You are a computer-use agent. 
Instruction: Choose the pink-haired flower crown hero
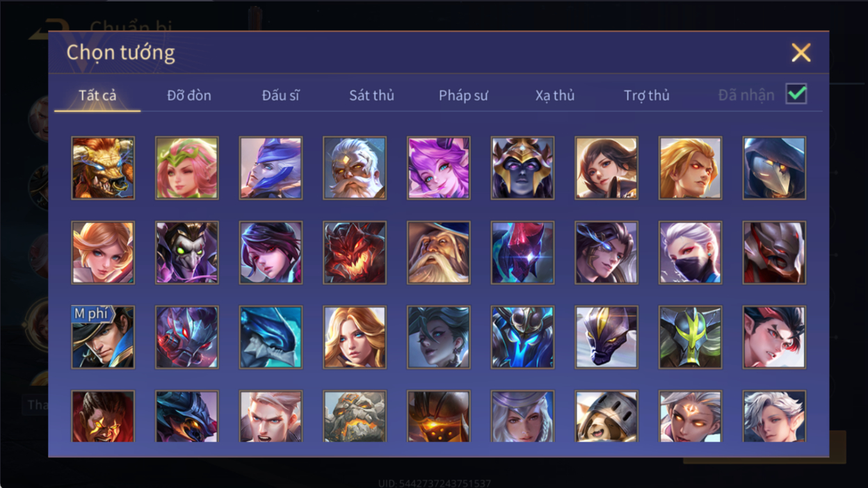187,168
